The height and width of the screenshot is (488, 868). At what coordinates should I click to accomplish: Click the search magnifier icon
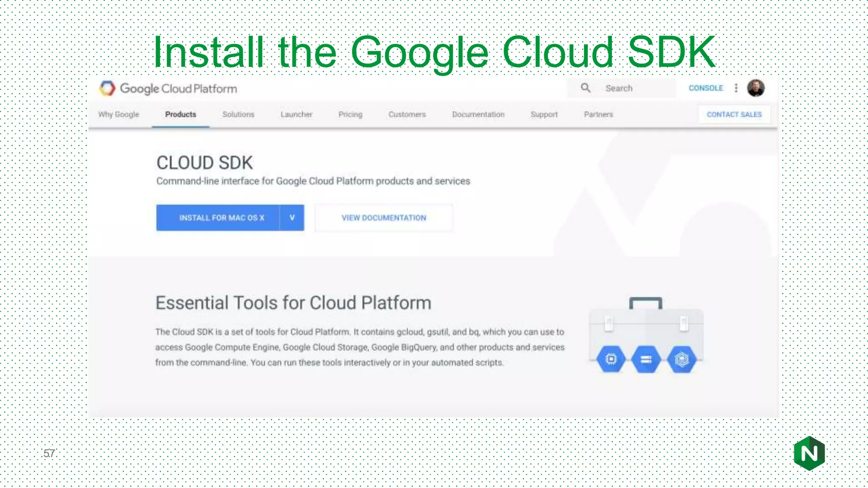tap(586, 88)
